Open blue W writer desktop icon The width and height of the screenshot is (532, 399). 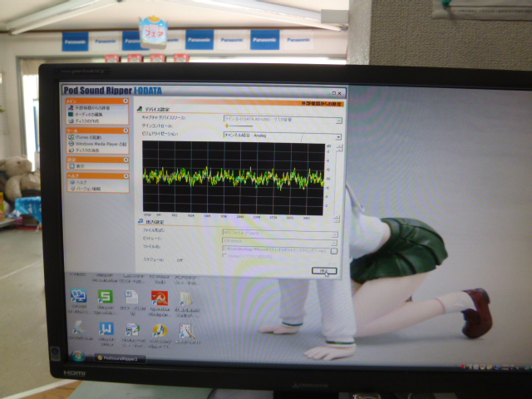(x=106, y=329)
